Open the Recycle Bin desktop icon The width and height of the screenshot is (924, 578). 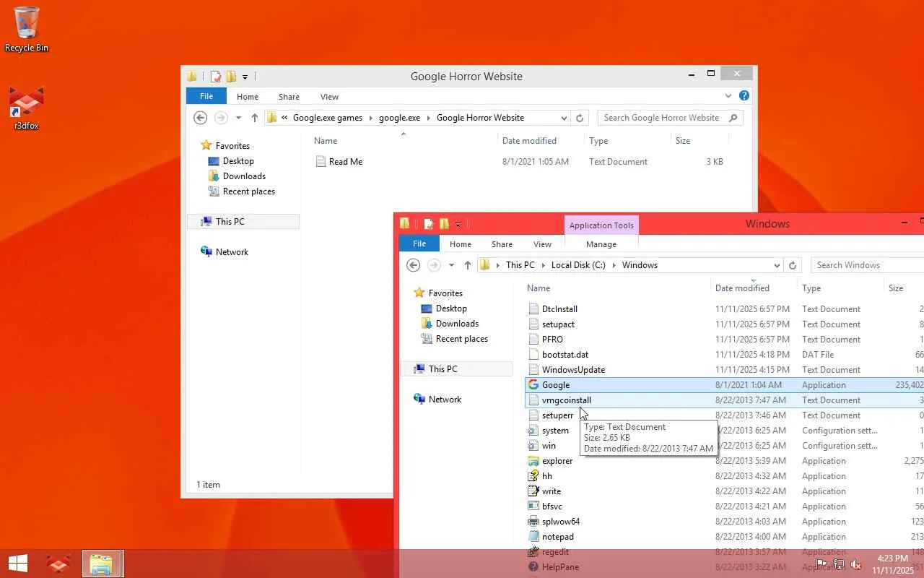pos(27,29)
